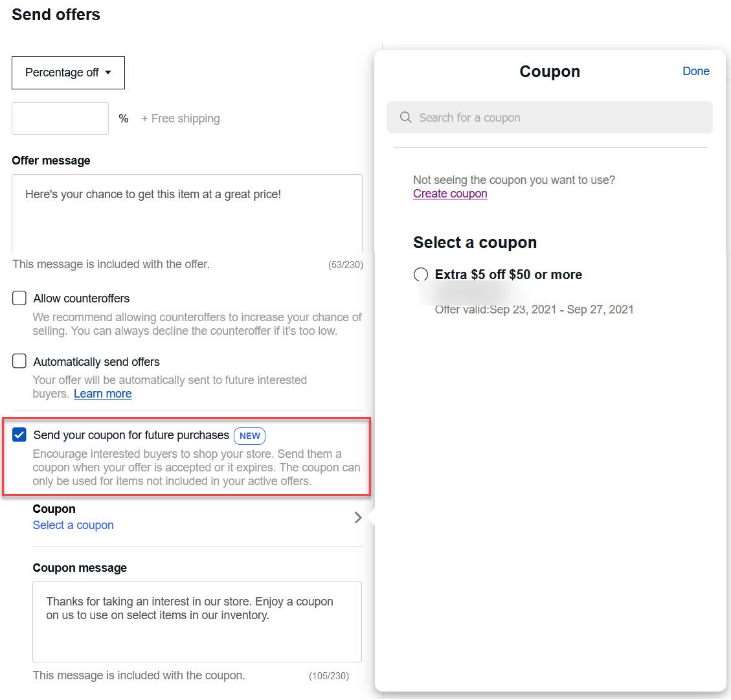This screenshot has height=700, width=731.
Task: Click the percentage amount input box
Action: tap(60, 119)
